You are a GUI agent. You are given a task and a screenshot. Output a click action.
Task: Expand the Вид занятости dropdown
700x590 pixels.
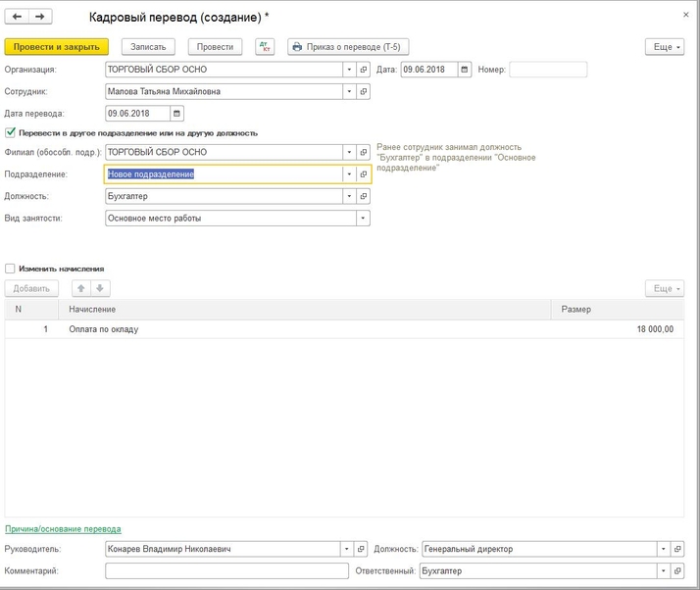click(x=363, y=218)
